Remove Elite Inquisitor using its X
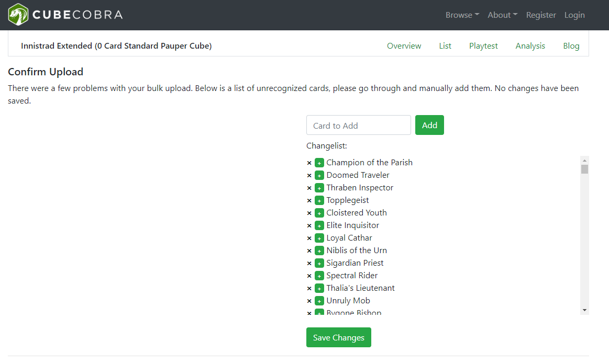 pyautogui.click(x=309, y=225)
